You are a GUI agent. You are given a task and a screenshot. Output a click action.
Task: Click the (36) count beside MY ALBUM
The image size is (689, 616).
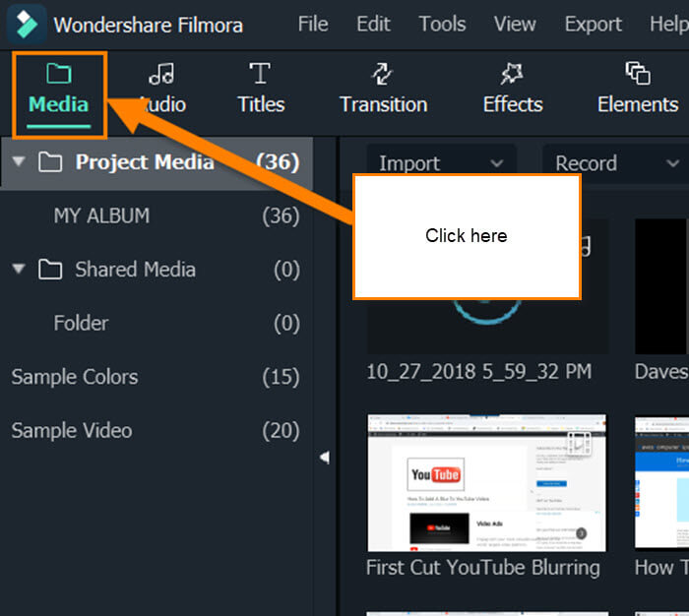click(281, 216)
